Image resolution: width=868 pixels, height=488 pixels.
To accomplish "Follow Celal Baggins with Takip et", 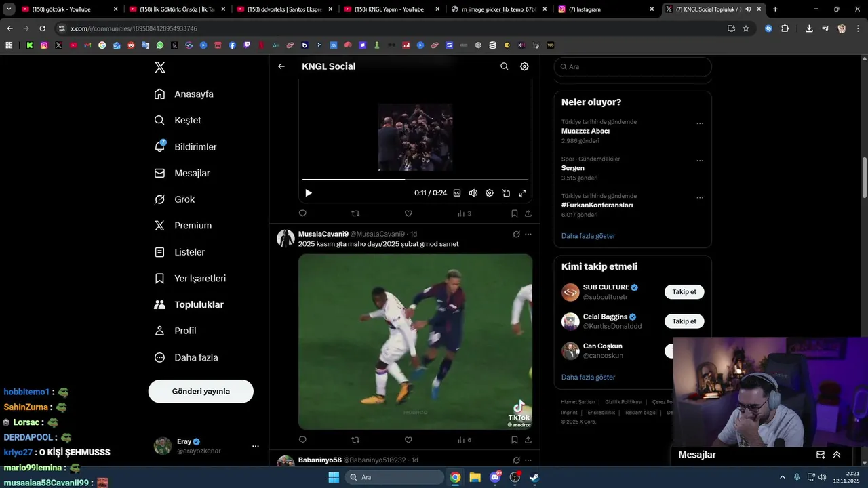I will (684, 321).
